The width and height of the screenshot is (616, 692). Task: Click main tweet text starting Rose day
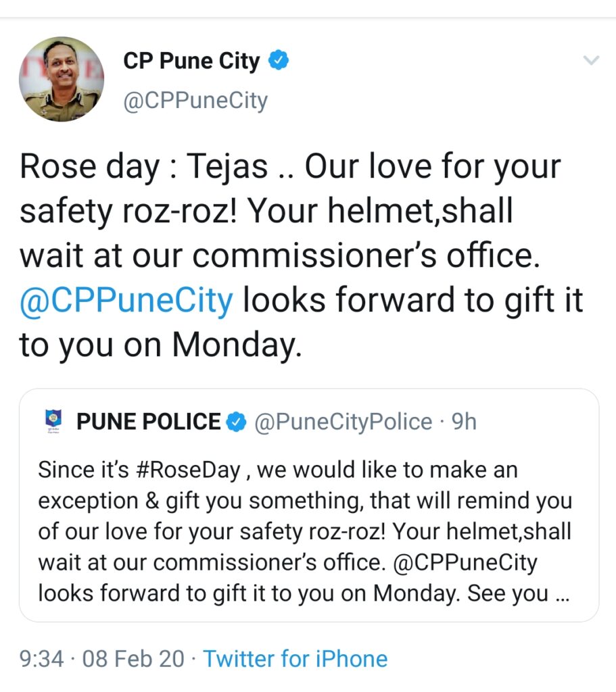[x=302, y=256]
